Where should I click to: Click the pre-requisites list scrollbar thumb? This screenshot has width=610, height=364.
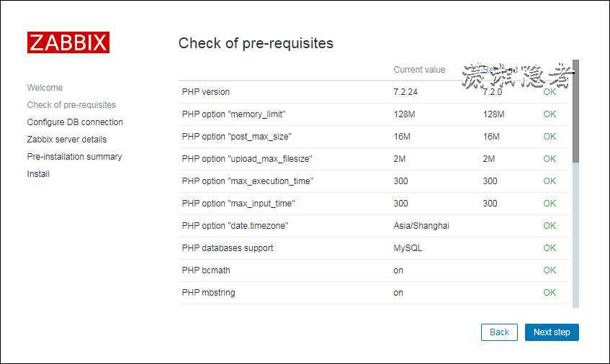pyautogui.click(x=575, y=111)
